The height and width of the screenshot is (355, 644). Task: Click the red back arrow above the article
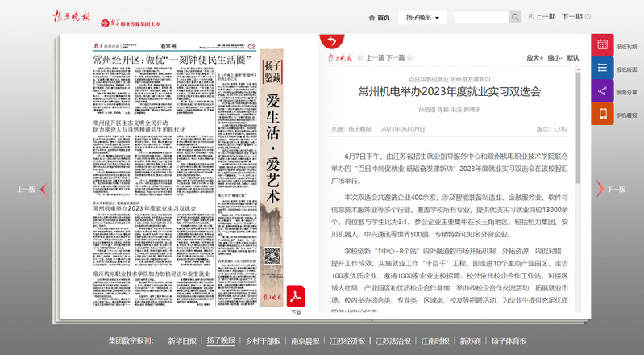coord(328,42)
